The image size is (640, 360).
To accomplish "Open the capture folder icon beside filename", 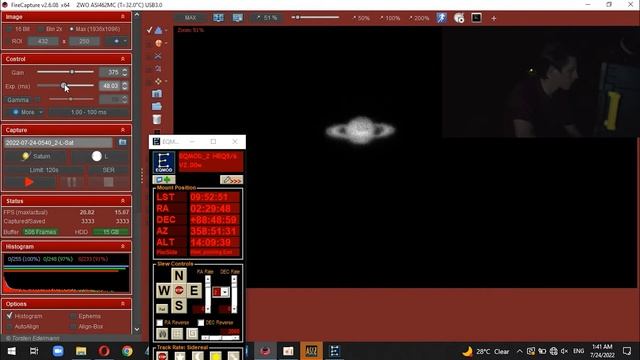I will [122, 142].
